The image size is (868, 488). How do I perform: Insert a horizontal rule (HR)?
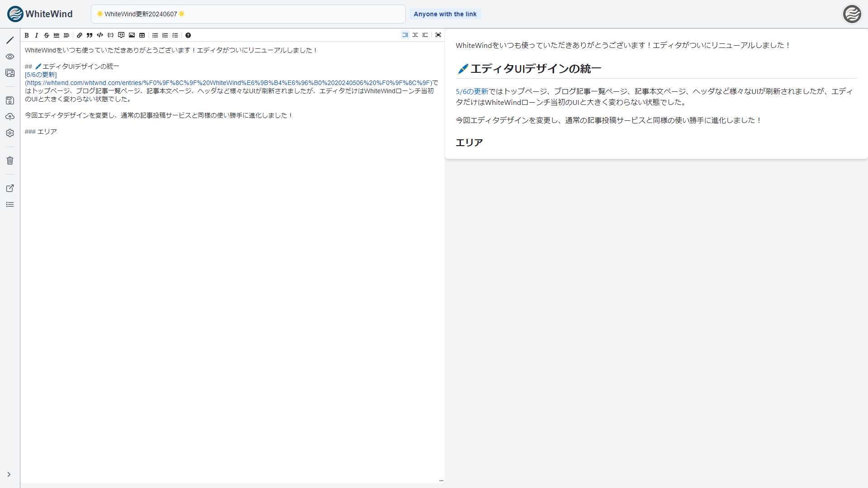point(57,35)
